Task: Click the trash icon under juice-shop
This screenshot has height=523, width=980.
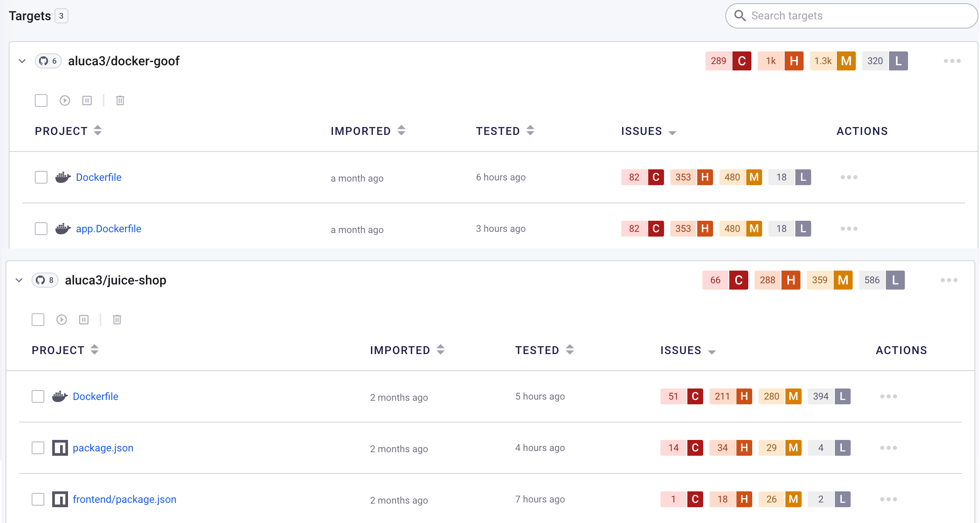Action: pyautogui.click(x=117, y=320)
